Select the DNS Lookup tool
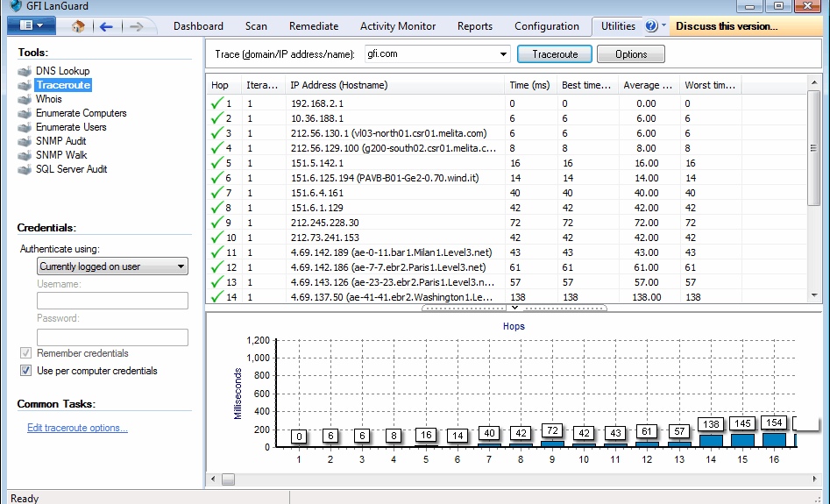Image resolution: width=830 pixels, height=504 pixels. (62, 71)
